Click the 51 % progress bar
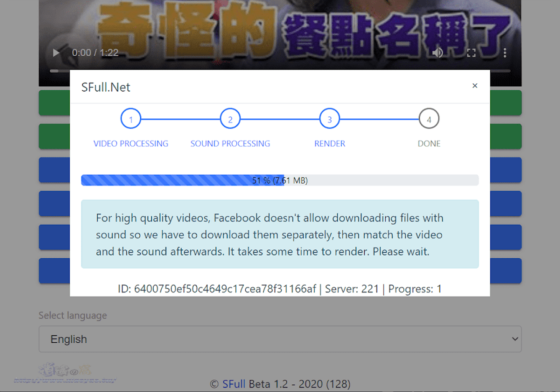Image resolution: width=560 pixels, height=392 pixels. pyautogui.click(x=279, y=180)
